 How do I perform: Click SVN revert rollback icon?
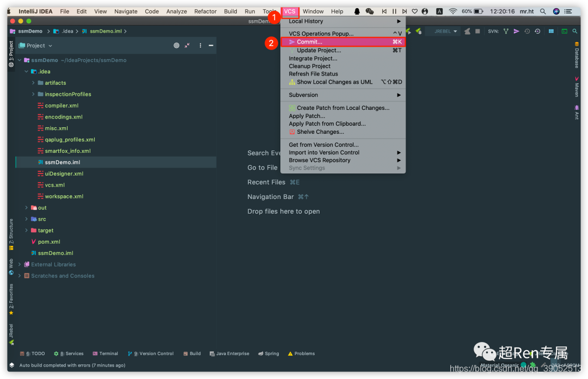(x=537, y=32)
